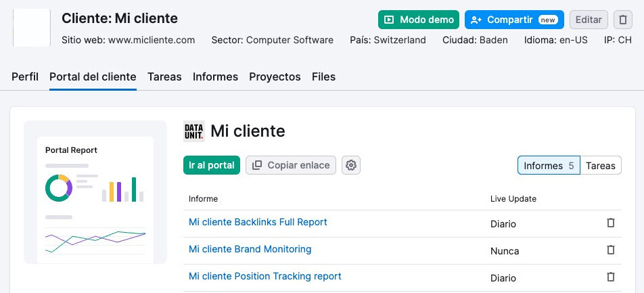Click the Informe column header
This screenshot has height=293, width=644.
203,199
